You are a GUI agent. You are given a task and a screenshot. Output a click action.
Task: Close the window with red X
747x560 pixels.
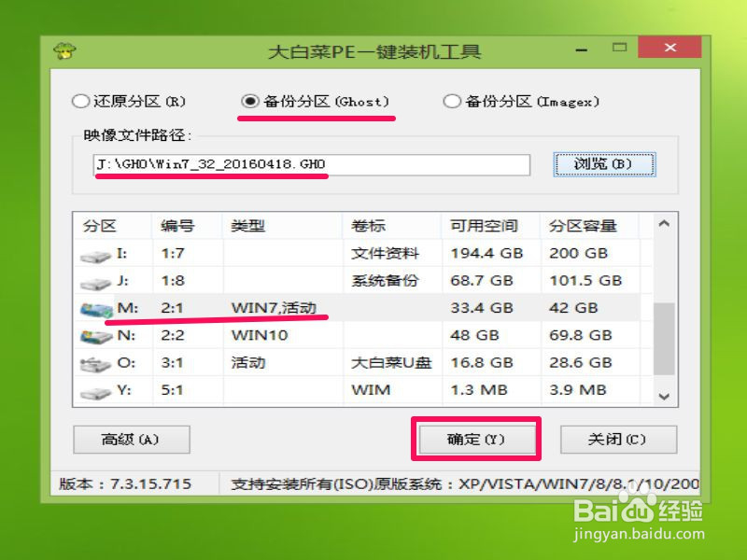pyautogui.click(x=669, y=48)
